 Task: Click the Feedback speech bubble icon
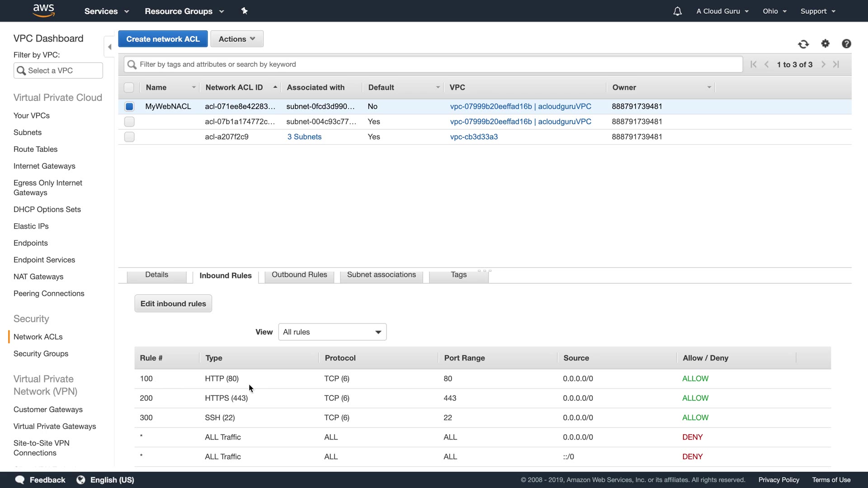pos(20,480)
